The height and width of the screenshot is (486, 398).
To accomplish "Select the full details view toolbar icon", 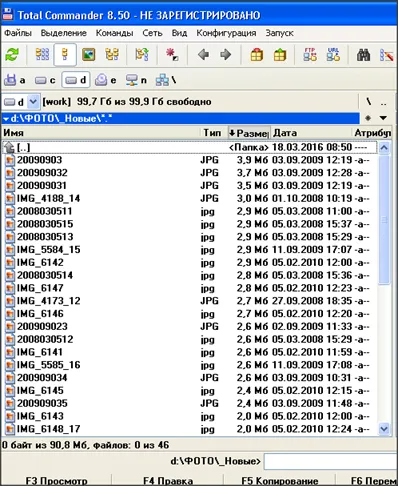I will click(x=65, y=55).
